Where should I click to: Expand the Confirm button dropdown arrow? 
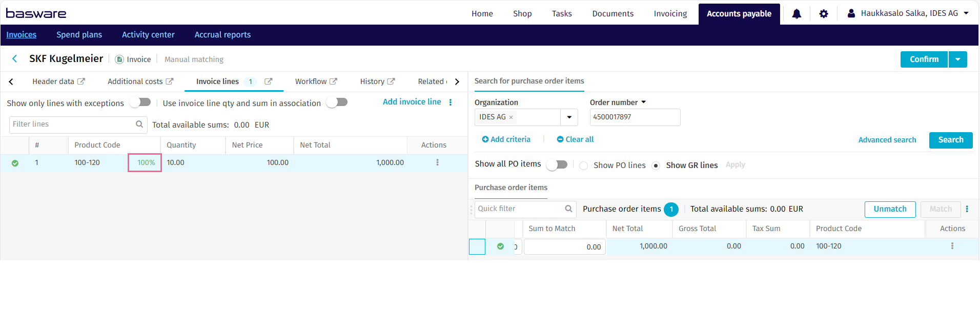click(x=957, y=59)
